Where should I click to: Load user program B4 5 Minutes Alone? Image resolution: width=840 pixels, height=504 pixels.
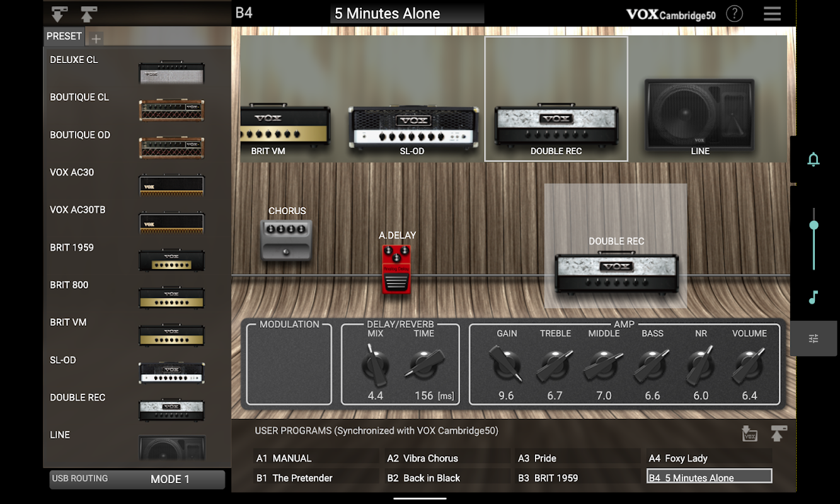tap(710, 477)
